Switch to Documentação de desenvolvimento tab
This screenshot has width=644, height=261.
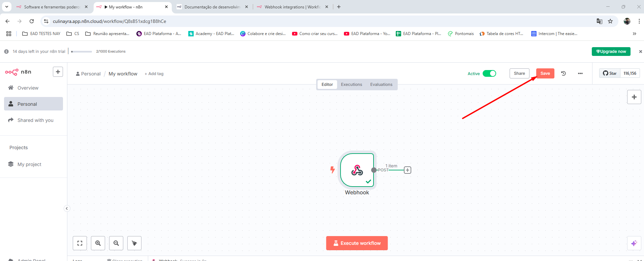click(x=212, y=7)
